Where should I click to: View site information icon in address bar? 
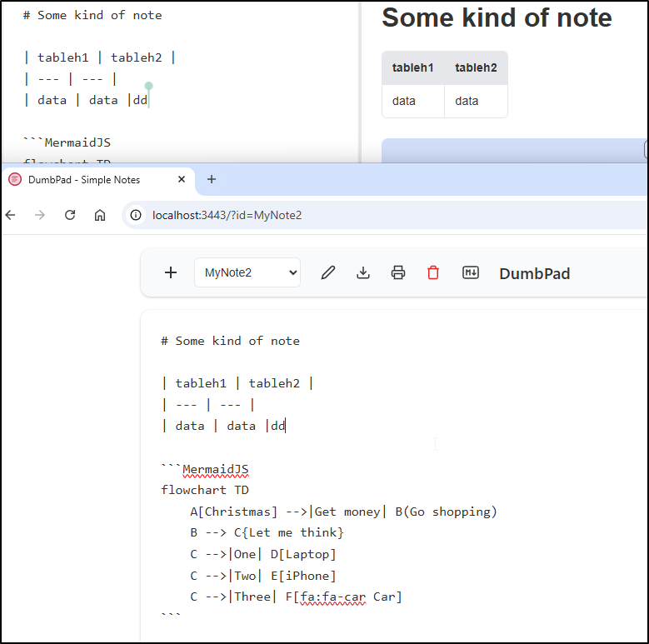pos(136,215)
